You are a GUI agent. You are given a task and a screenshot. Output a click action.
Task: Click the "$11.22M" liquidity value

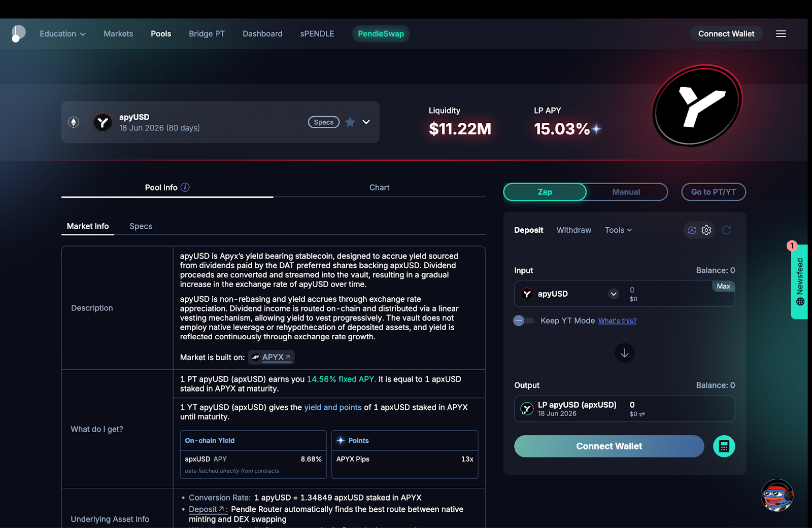(x=460, y=129)
